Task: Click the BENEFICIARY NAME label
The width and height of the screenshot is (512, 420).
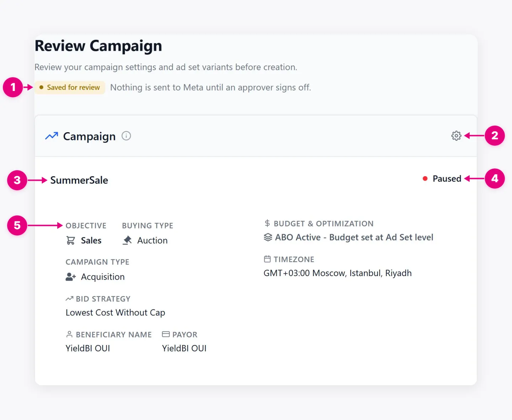Action: click(114, 335)
